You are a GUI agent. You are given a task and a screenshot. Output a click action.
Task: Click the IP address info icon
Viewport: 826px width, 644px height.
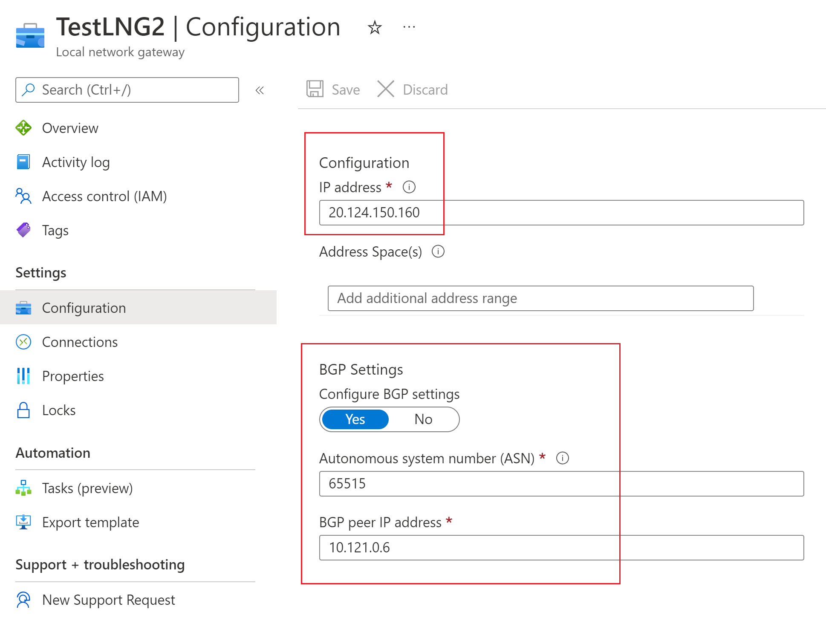pos(409,187)
